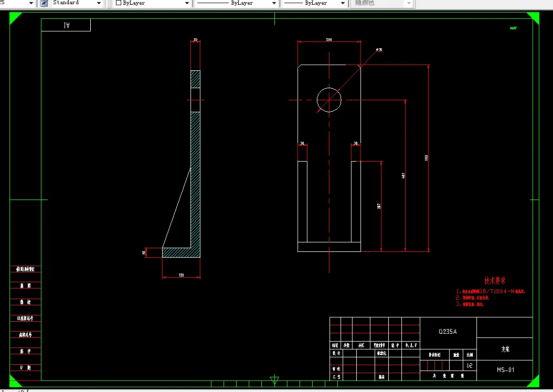
Task: Select the red 技术要求 heading
Action: pos(495,281)
